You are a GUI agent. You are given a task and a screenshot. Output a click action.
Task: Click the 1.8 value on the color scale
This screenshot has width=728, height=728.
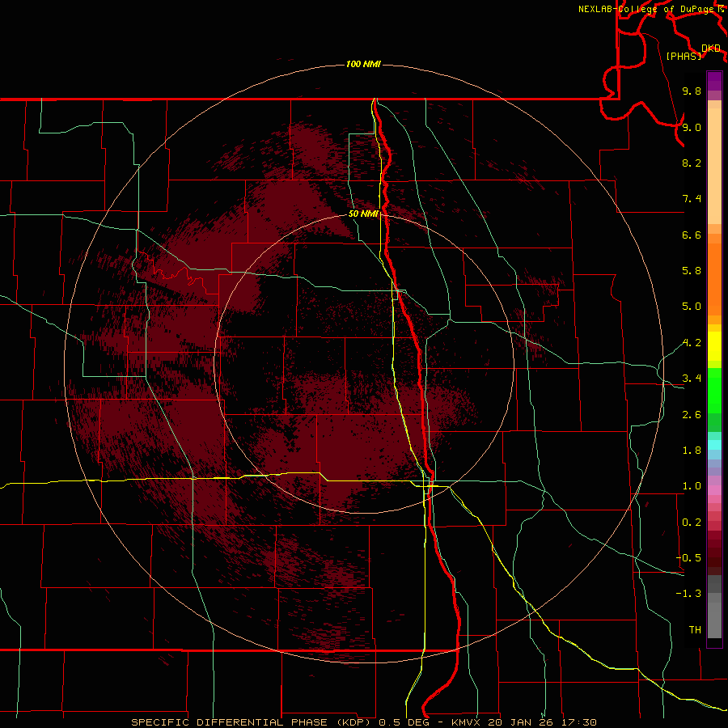coord(692,451)
